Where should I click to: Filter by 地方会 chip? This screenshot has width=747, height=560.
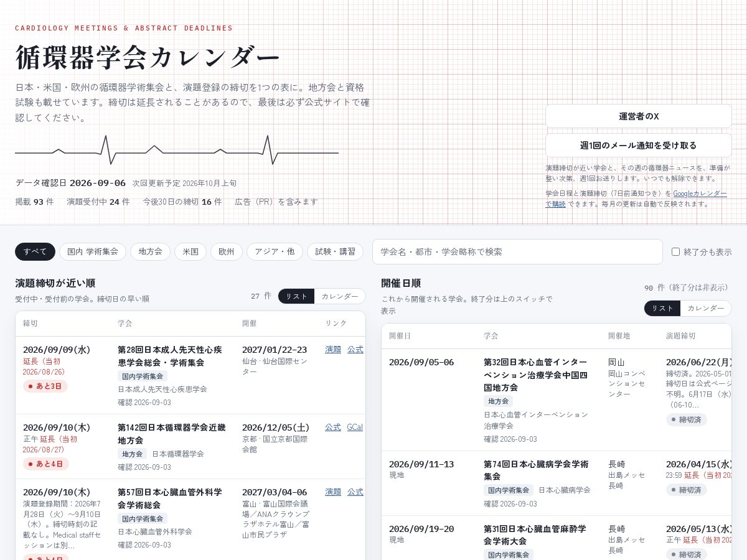pyautogui.click(x=150, y=251)
